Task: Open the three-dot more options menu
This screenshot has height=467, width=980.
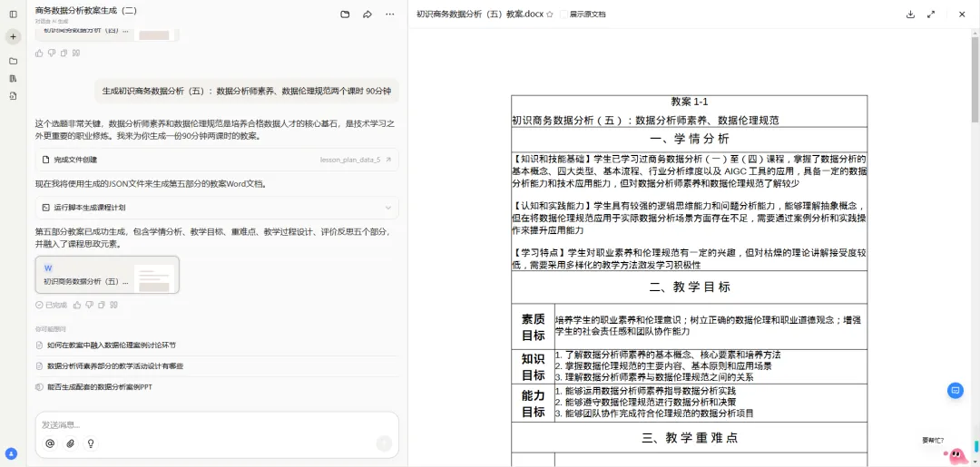Action: coord(390,15)
